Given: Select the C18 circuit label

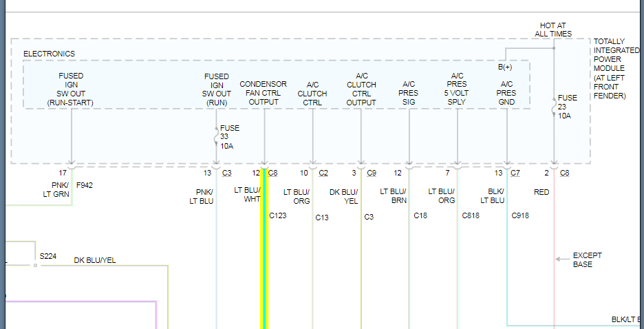Looking at the screenshot, I should pos(420,215).
